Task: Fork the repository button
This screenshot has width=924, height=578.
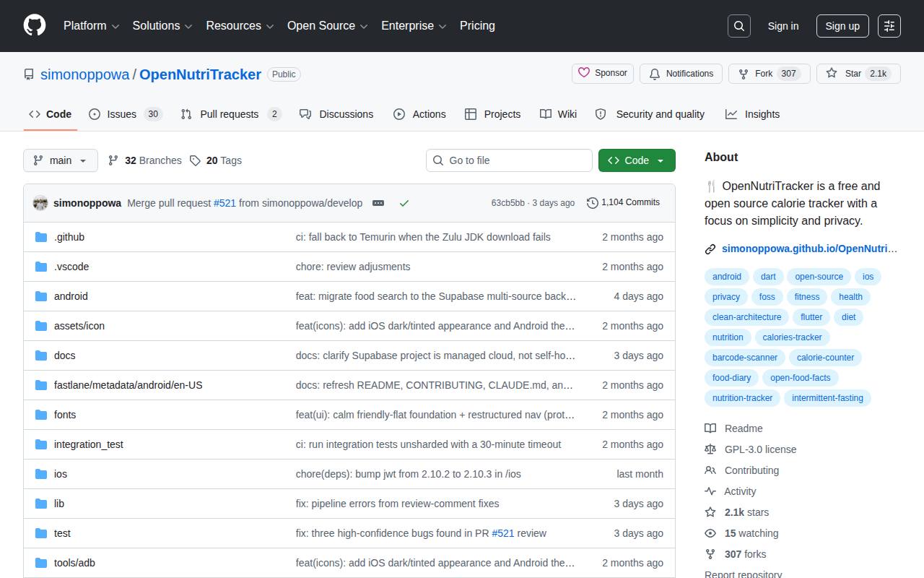Action: (x=770, y=74)
